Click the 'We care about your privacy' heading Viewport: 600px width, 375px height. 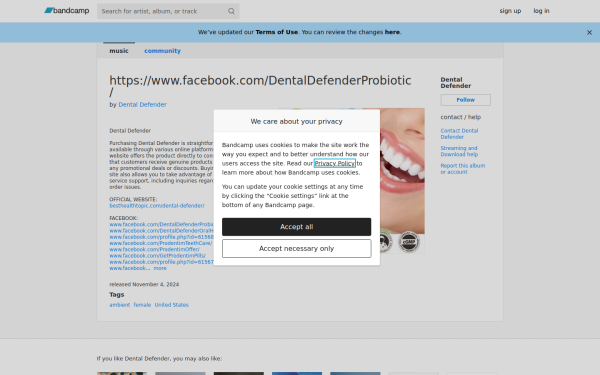(297, 121)
